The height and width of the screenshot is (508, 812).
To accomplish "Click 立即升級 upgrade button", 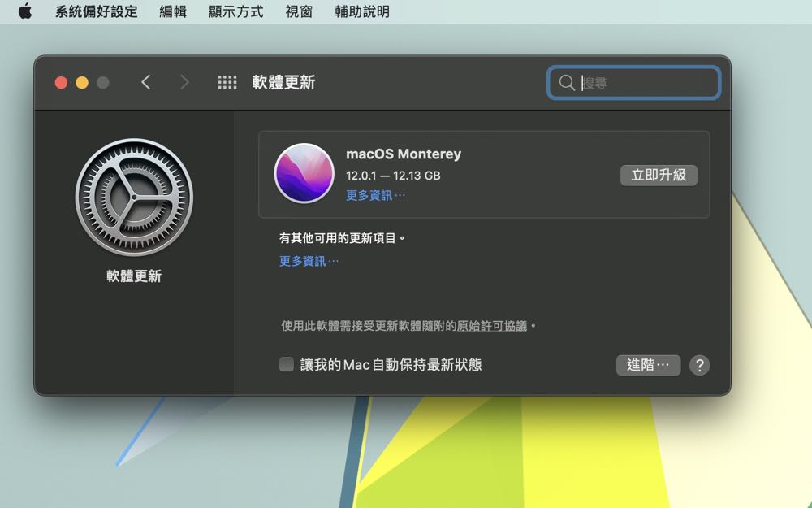I will coord(659,176).
